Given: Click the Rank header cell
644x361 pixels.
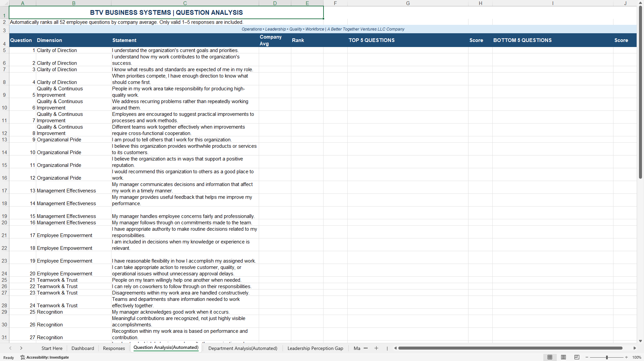Looking at the screenshot, I should [307, 40].
